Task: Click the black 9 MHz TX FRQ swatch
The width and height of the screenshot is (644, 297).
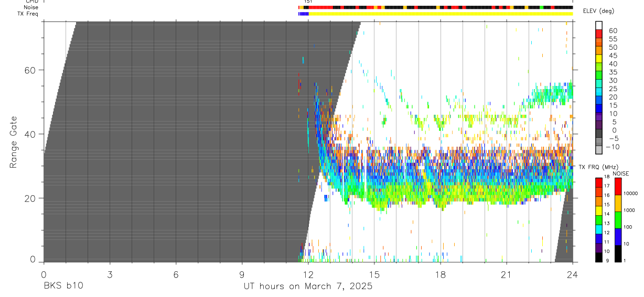Action: pyautogui.click(x=598, y=257)
